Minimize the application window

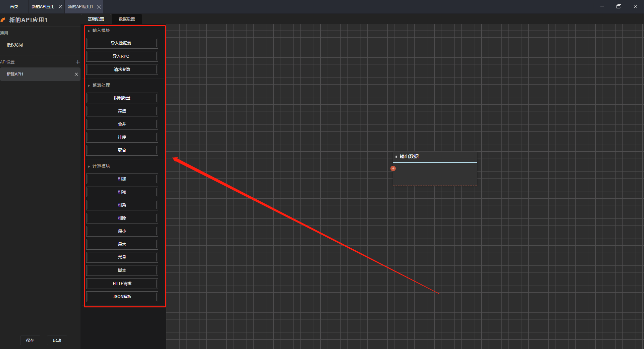click(602, 6)
